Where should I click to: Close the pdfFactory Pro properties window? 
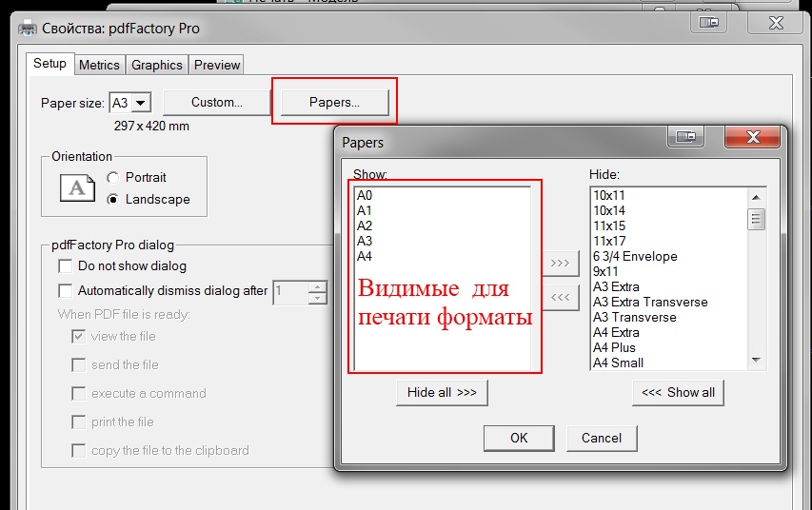pos(776,23)
